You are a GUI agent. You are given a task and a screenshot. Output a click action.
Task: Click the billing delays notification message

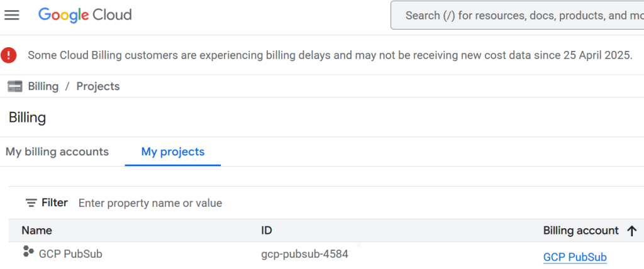coord(330,55)
